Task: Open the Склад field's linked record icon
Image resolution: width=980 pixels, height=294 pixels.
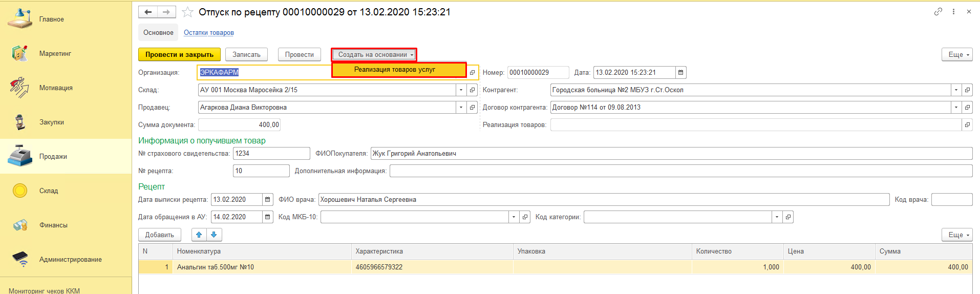Action: coord(472,90)
